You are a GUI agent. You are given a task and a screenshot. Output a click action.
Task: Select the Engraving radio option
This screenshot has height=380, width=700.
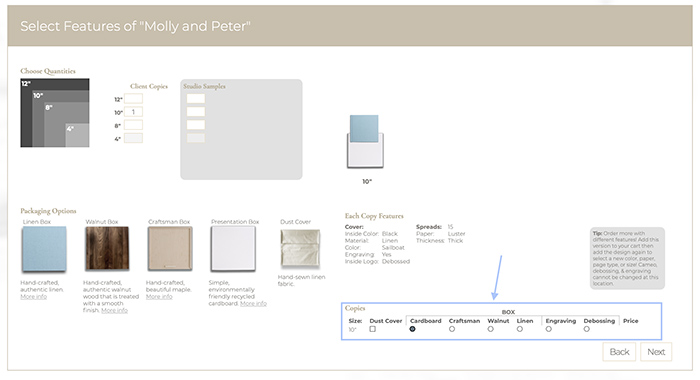(549, 329)
